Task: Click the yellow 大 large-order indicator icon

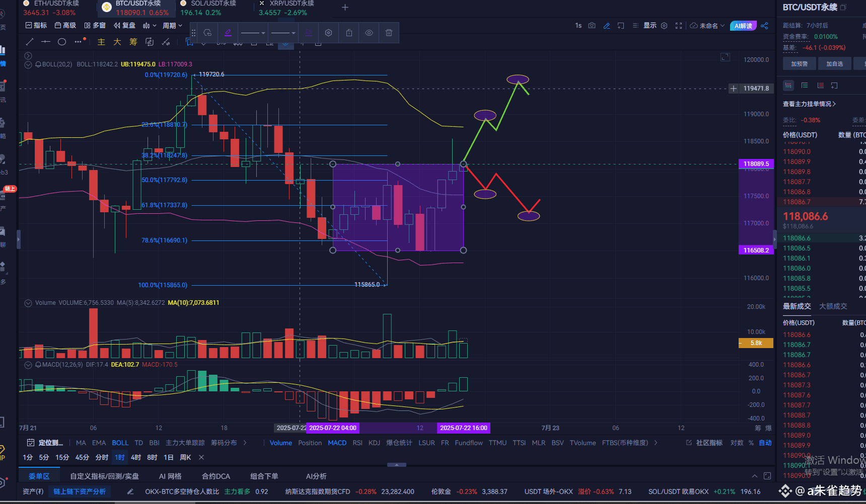Action: (x=117, y=42)
